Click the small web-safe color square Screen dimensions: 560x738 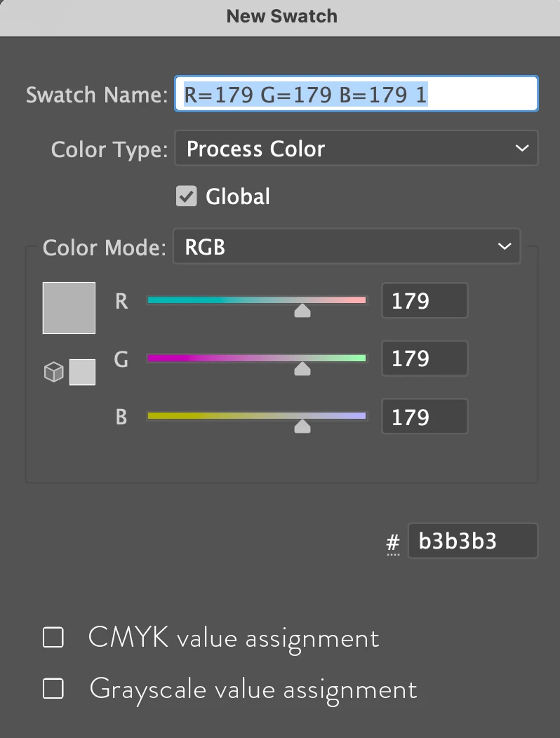click(82, 372)
